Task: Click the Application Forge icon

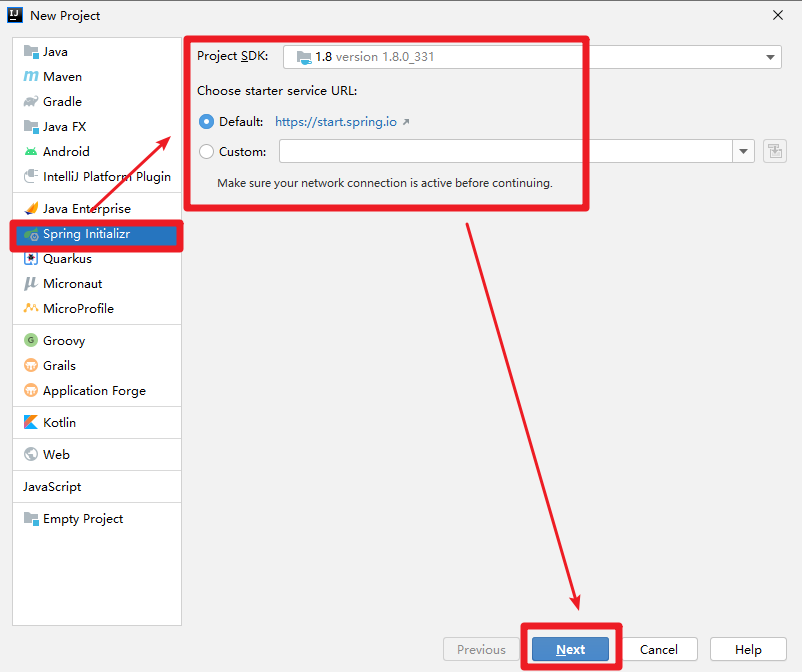Action: 31,390
